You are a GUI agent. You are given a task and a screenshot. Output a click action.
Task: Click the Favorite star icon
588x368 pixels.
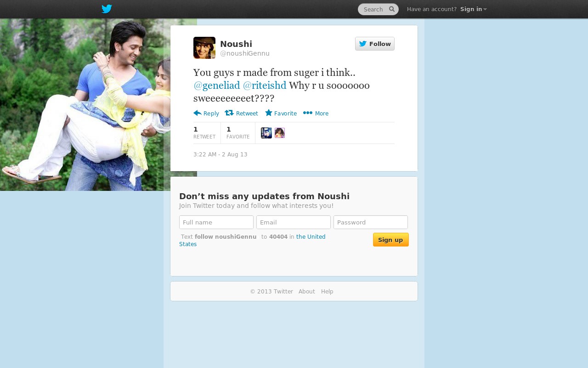269,113
